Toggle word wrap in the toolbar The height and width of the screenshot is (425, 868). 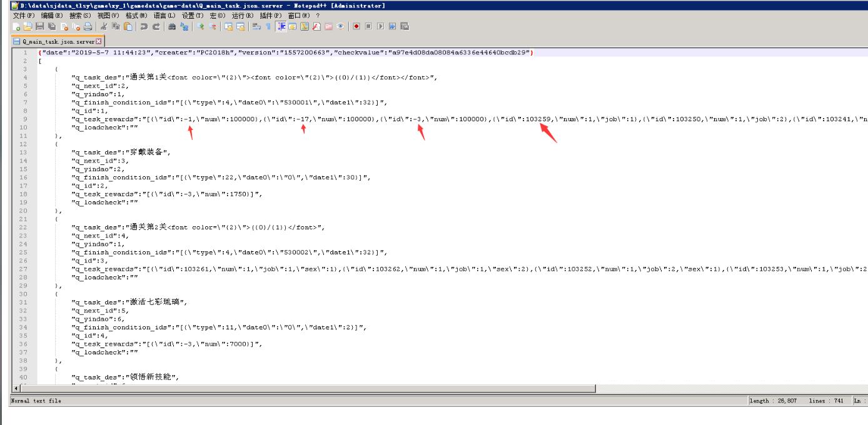click(x=256, y=27)
